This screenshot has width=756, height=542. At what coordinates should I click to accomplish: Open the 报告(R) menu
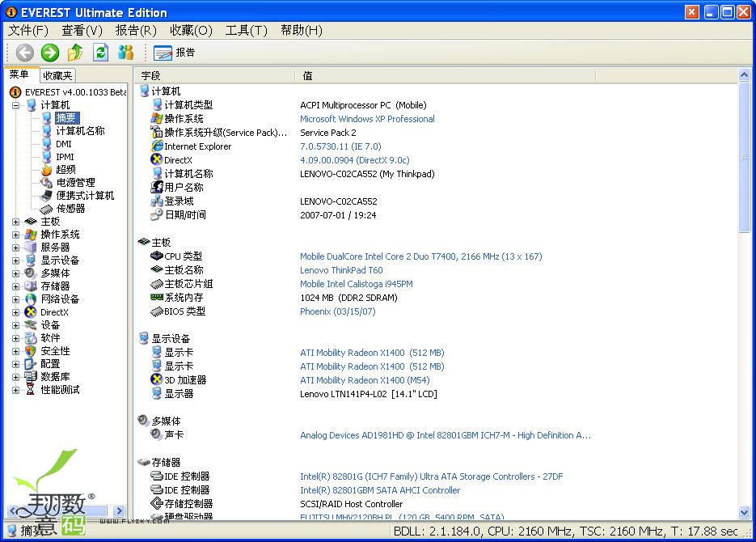click(x=136, y=31)
